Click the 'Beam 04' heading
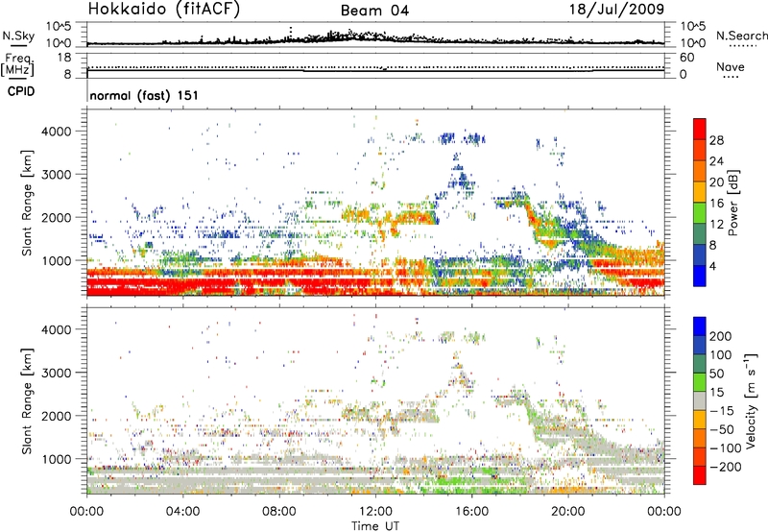This screenshot has width=768, height=532. pos(374,11)
